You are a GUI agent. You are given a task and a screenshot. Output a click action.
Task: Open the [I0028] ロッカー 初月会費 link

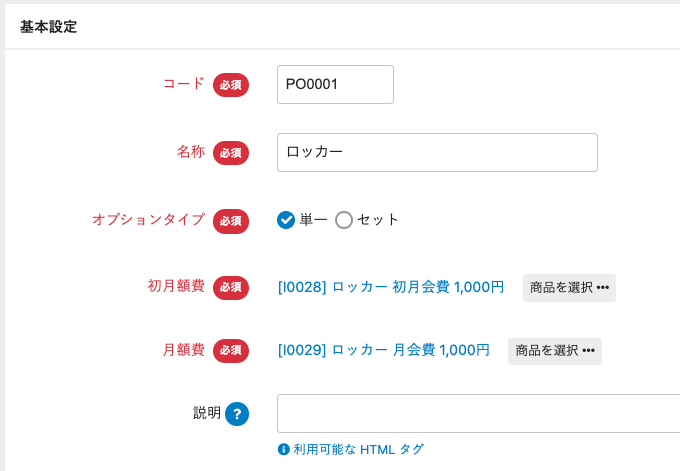point(391,287)
